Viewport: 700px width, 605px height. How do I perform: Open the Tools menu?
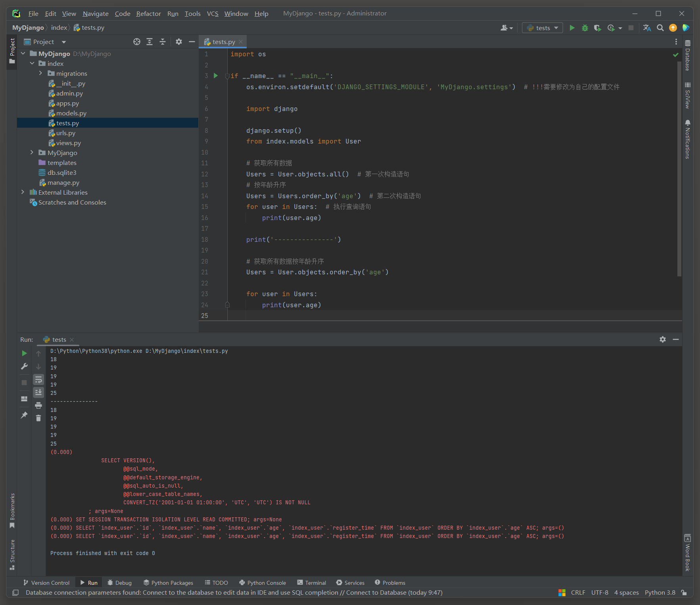(x=193, y=13)
